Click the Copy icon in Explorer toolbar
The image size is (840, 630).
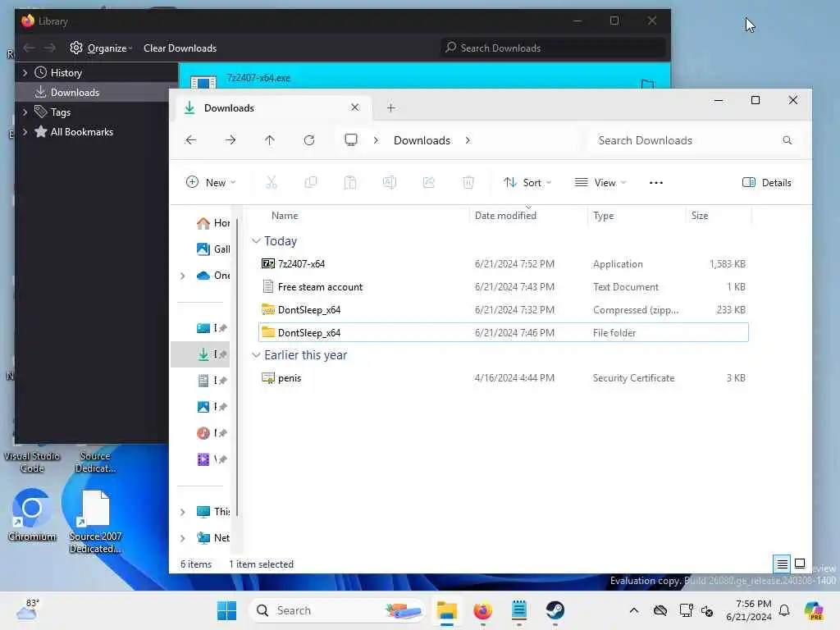(311, 183)
